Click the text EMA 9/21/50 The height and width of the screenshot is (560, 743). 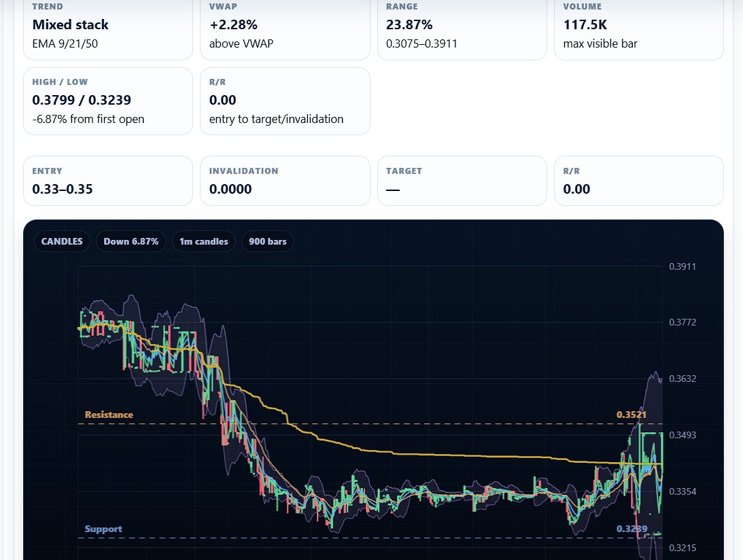[x=65, y=43]
